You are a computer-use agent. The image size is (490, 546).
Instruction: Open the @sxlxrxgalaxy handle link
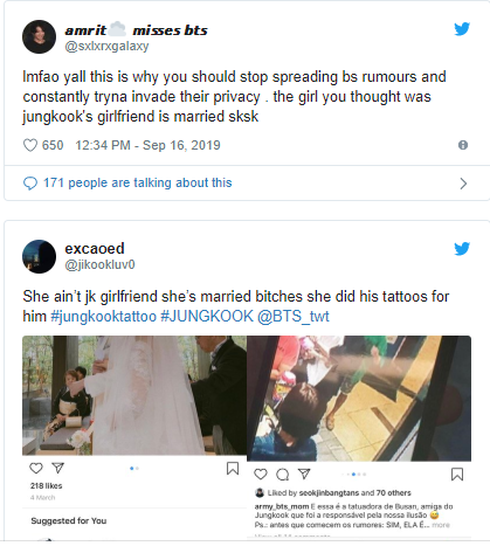coord(107,46)
